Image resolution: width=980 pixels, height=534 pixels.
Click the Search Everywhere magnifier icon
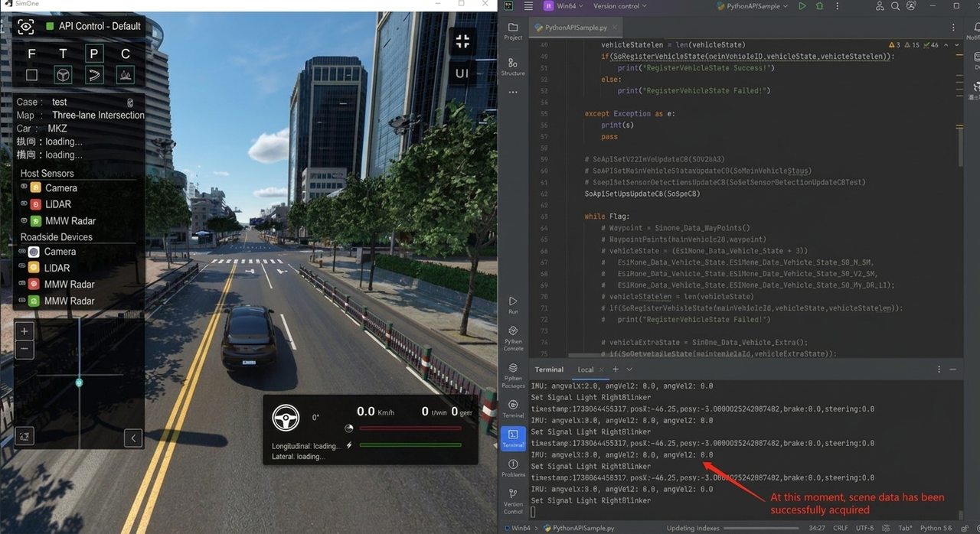[897, 6]
